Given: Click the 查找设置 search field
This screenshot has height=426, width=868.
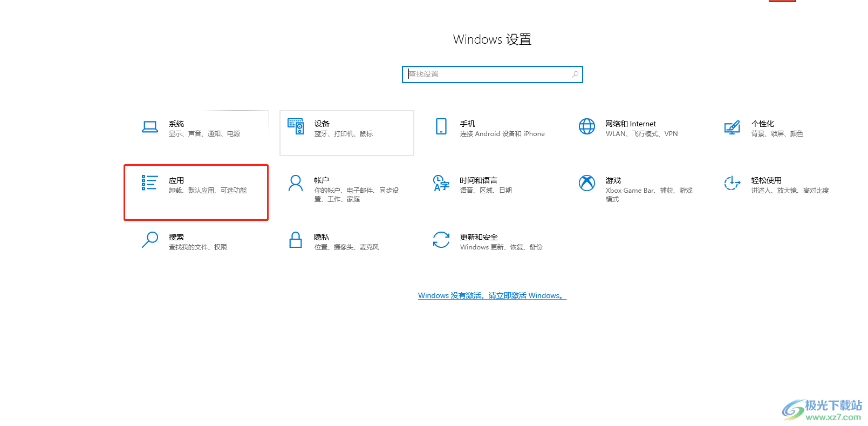Looking at the screenshot, I should tap(493, 75).
